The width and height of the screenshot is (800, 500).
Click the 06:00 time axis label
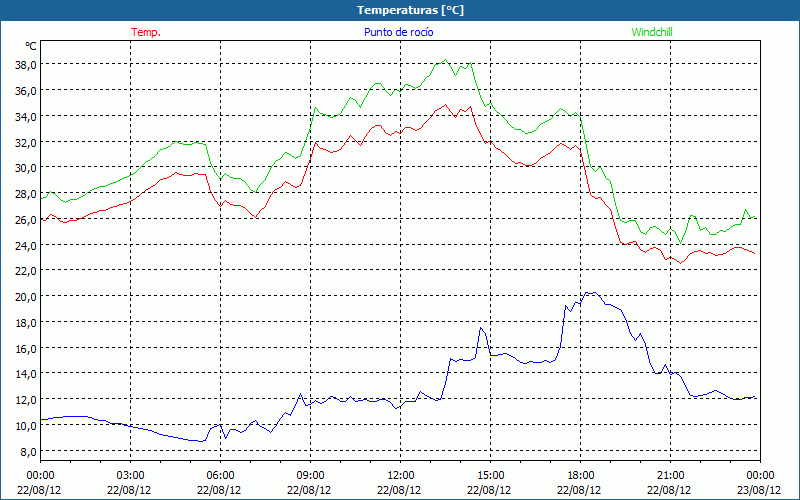pyautogui.click(x=220, y=476)
